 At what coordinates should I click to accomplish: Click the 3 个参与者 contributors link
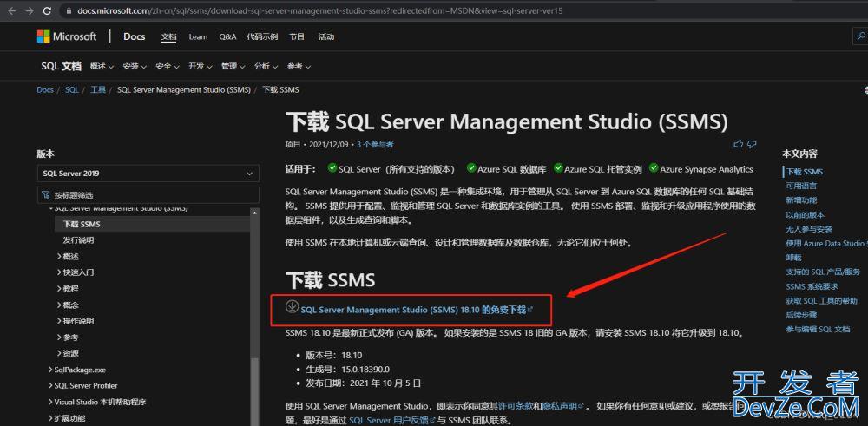pyautogui.click(x=375, y=144)
